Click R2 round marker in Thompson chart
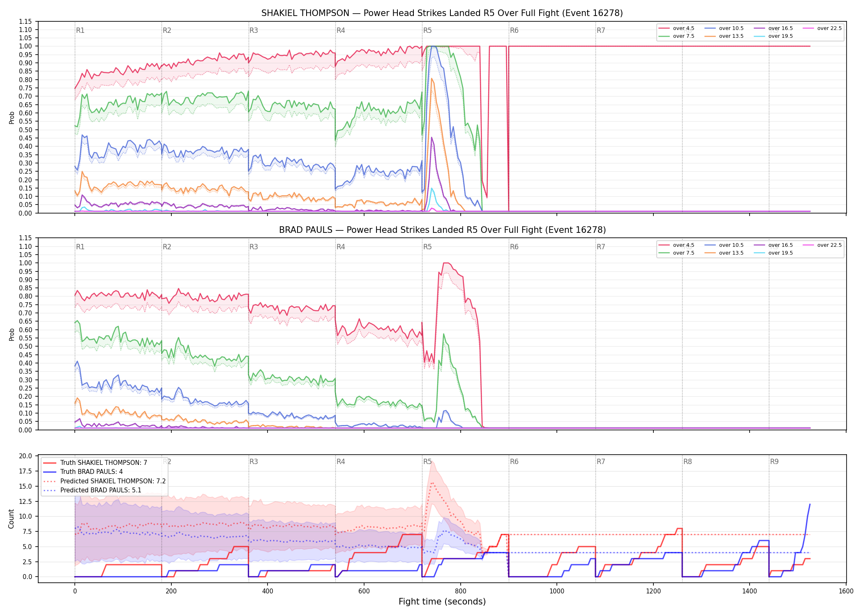 click(x=167, y=30)
